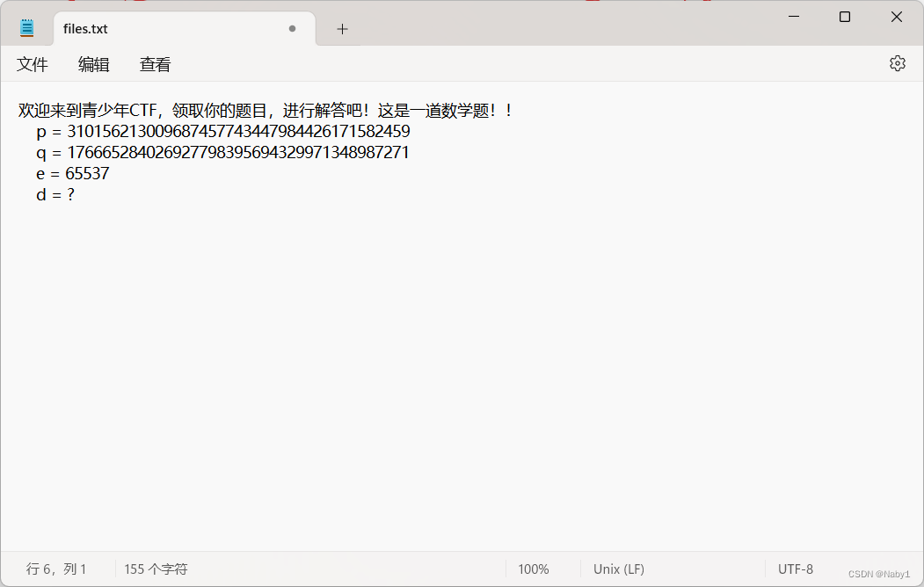The image size is (924, 587).
Task: Click the Unix (LF) line ending indicator
Action: [618, 569]
